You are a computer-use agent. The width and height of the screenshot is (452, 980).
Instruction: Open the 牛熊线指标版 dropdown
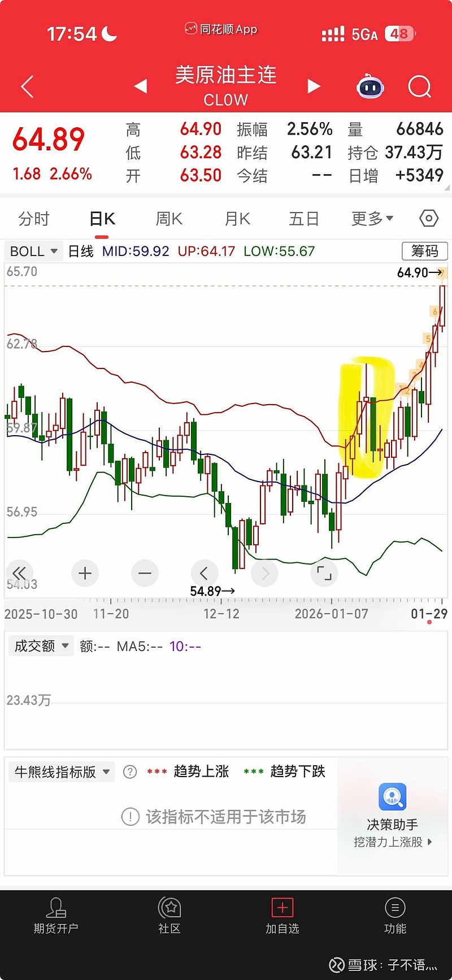tap(62, 772)
